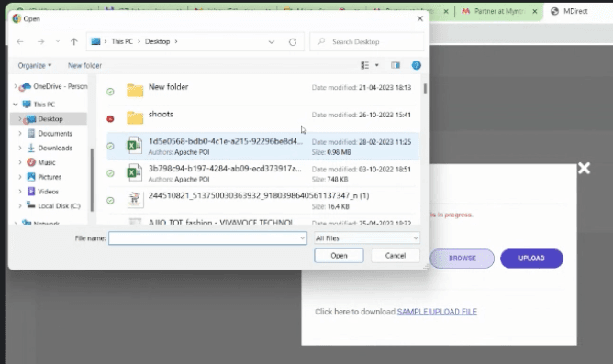Select Local Disk (C:) in navigation pane
Viewport: 613px width, 364px height.
(59, 205)
